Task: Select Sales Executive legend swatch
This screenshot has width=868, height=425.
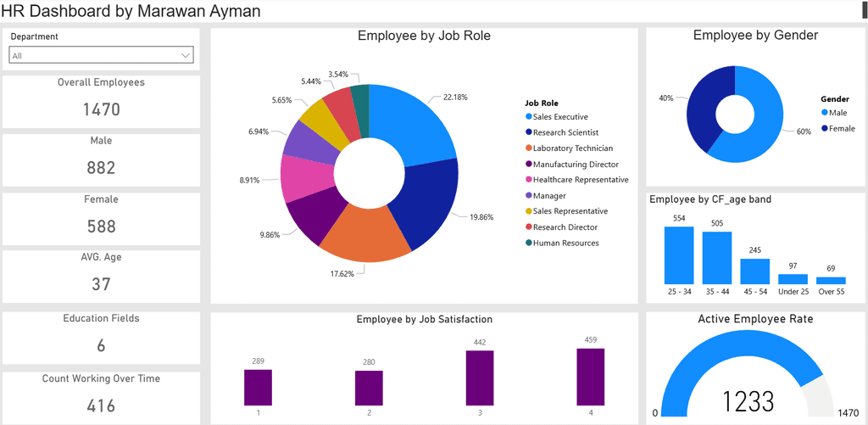Action: pyautogui.click(x=529, y=117)
